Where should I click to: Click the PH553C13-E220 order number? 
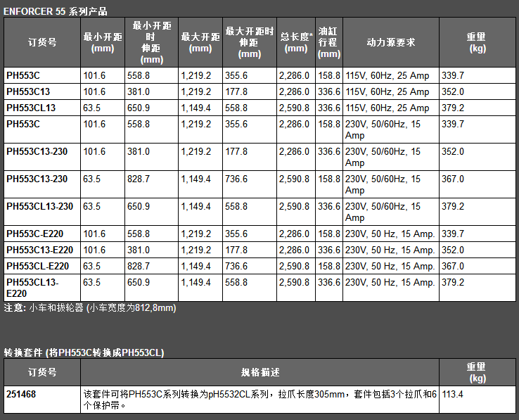(40, 250)
